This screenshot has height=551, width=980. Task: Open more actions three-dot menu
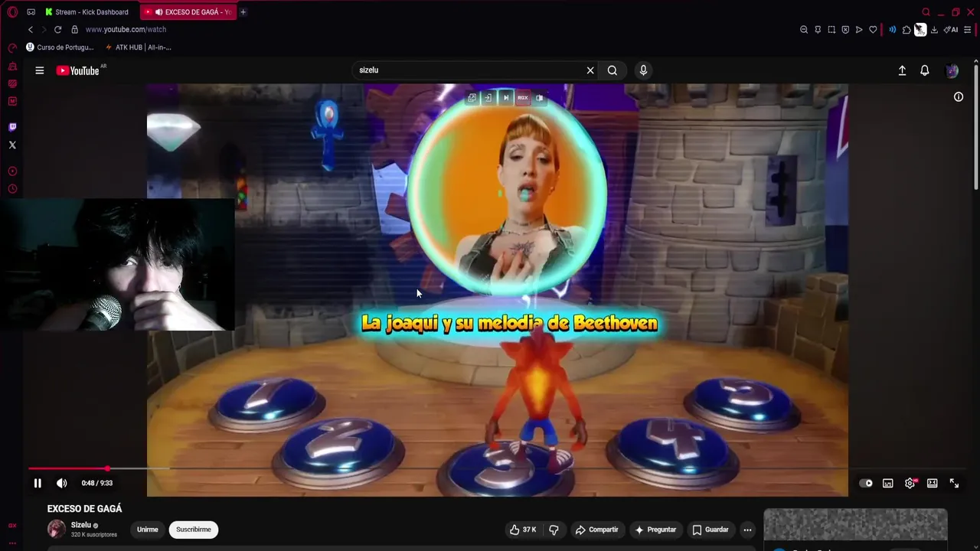coord(747,530)
